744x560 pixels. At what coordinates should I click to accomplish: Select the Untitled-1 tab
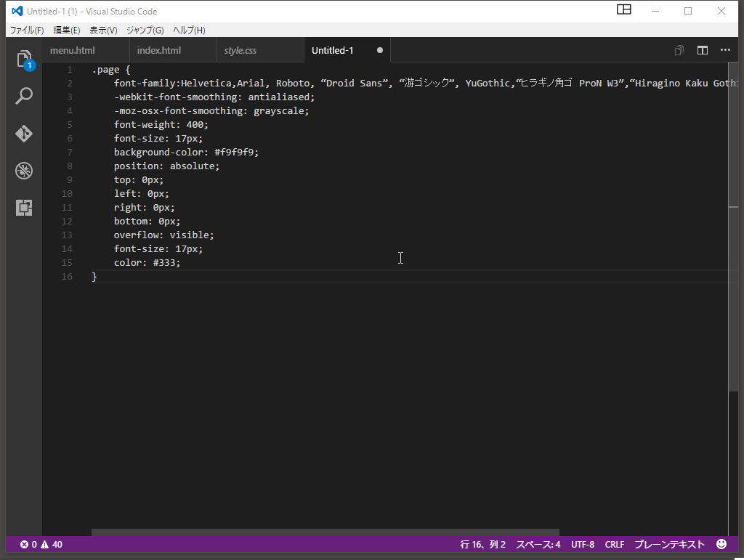347,50
